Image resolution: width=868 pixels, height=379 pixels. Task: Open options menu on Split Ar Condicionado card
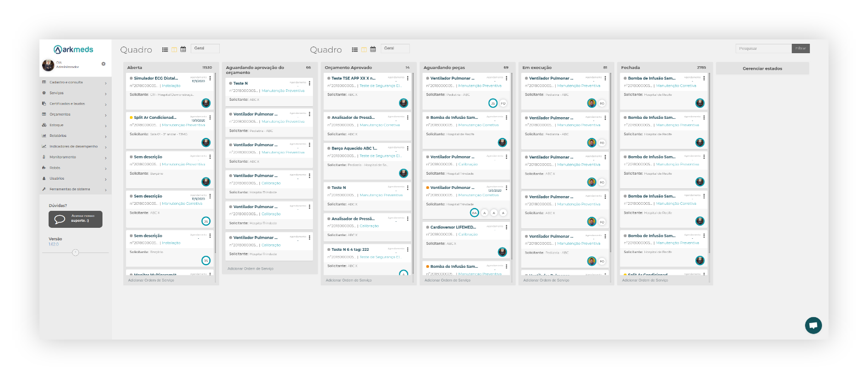pos(210,118)
